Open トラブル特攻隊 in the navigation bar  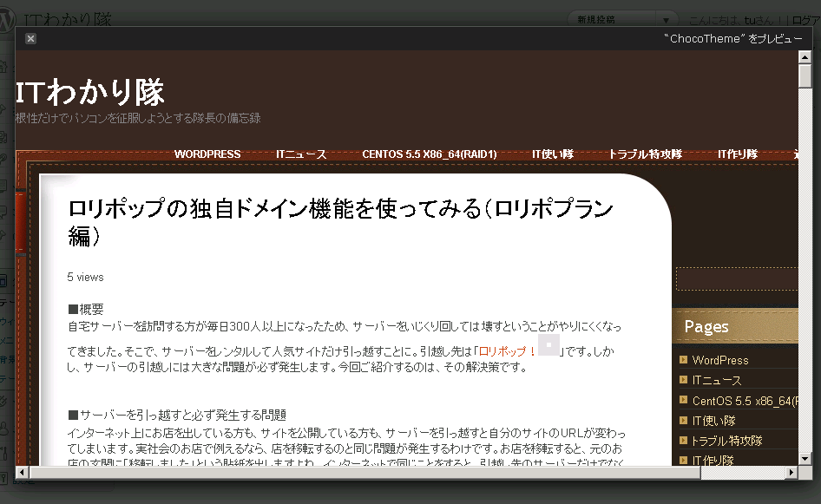(645, 154)
